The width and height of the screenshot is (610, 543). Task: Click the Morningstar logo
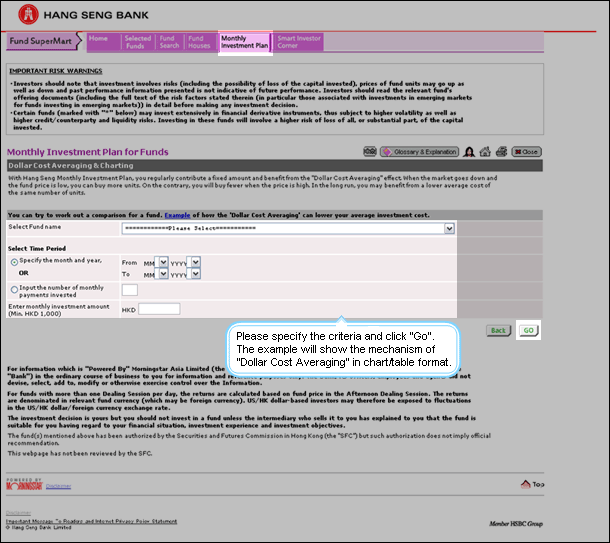24,484
